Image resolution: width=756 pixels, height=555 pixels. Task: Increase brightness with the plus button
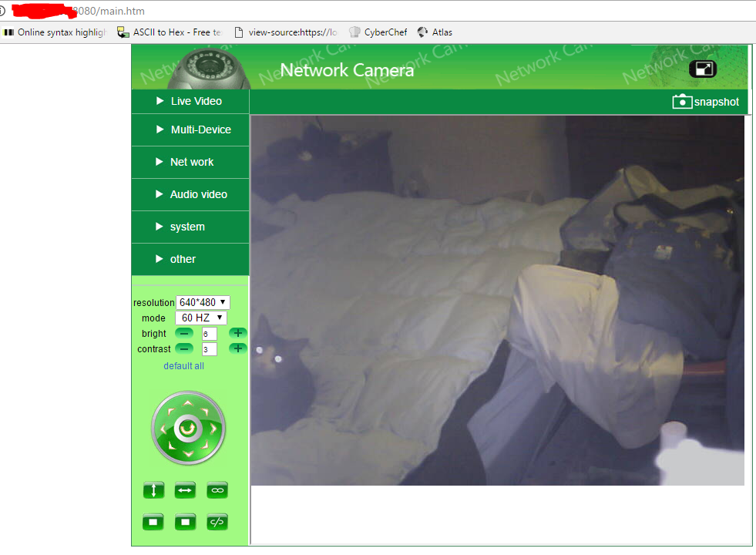click(x=238, y=333)
